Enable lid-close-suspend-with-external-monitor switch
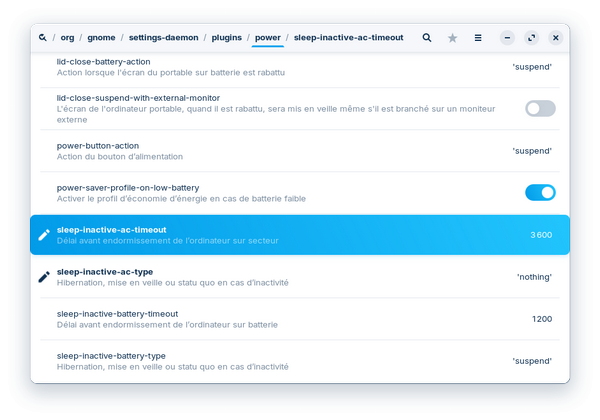This screenshot has width=600, height=420. (x=540, y=108)
